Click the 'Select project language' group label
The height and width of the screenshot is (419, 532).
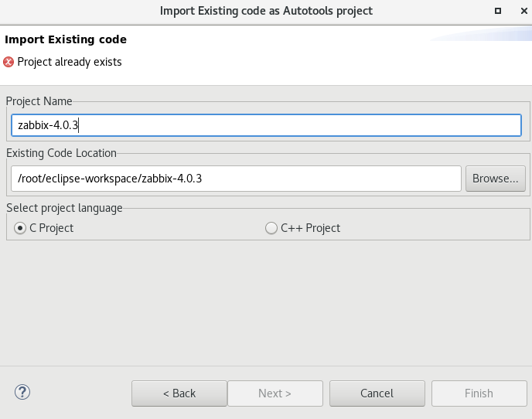(64, 208)
